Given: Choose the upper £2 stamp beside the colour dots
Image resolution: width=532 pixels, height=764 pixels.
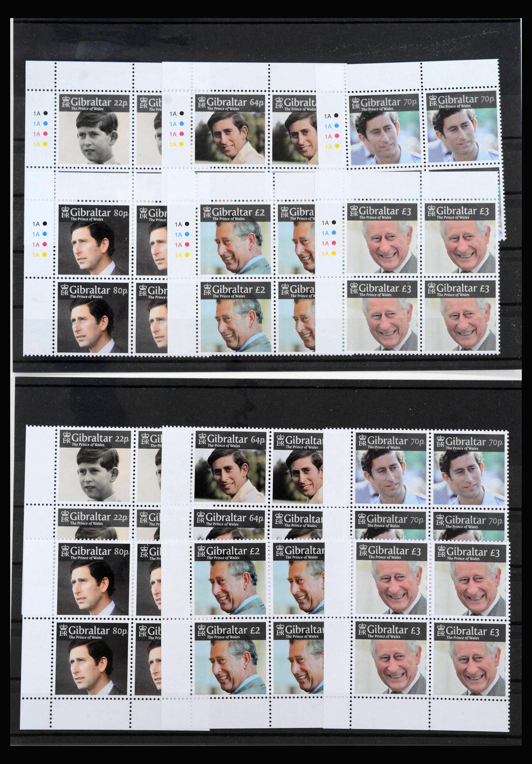Looking at the screenshot, I should tap(235, 239).
